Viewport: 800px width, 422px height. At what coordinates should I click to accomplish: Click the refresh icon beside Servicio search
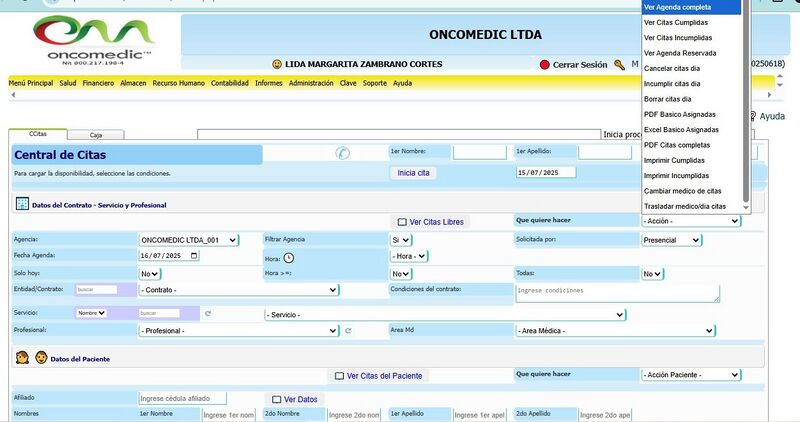pyautogui.click(x=207, y=313)
